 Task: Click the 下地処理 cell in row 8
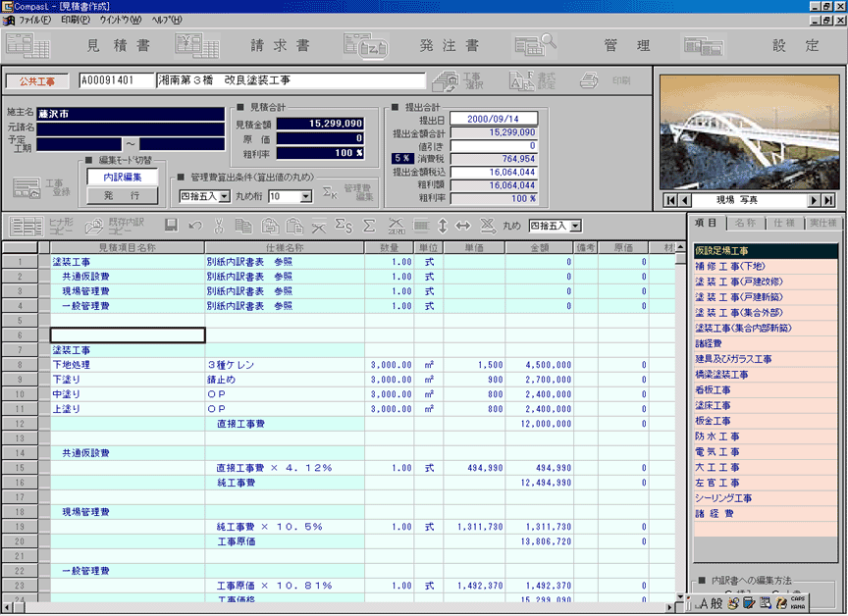[127, 365]
